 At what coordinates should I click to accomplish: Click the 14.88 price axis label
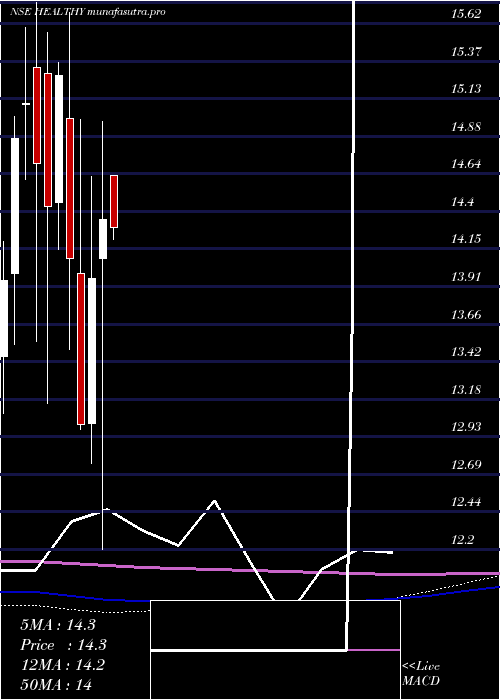tap(466, 127)
